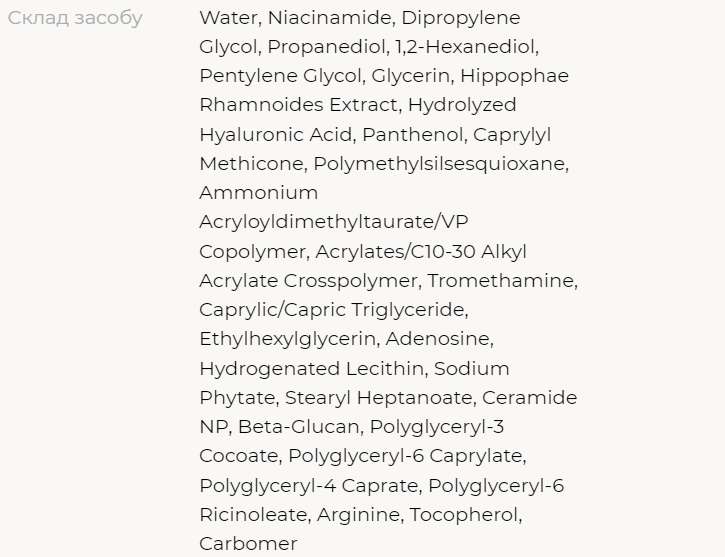Click the "Tocopherol" ingredient word
This screenshot has width=725, height=557.
[x=464, y=515]
